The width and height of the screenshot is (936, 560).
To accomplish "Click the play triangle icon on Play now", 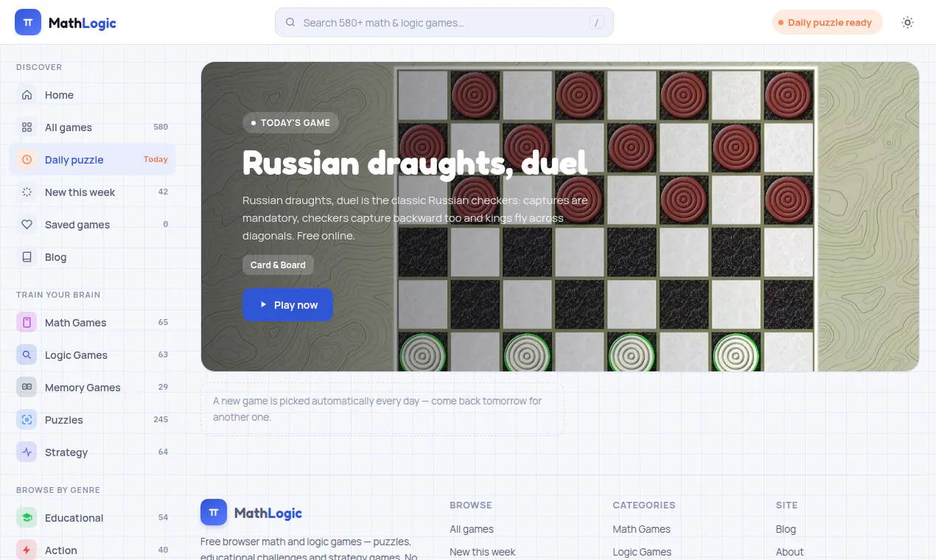I will click(263, 305).
